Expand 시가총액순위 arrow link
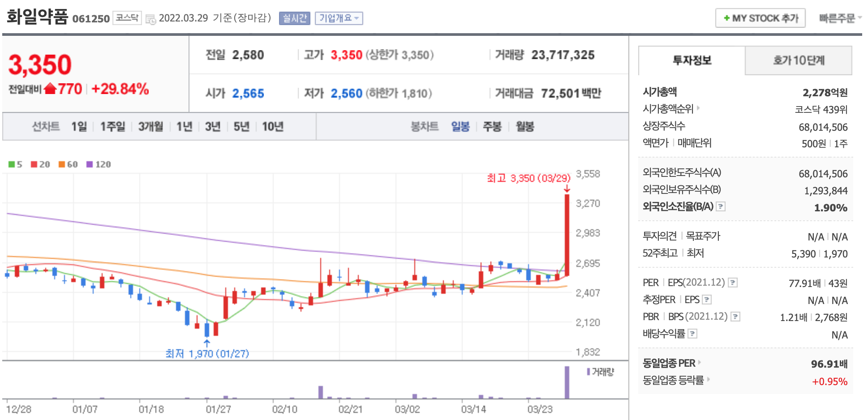 click(x=698, y=108)
